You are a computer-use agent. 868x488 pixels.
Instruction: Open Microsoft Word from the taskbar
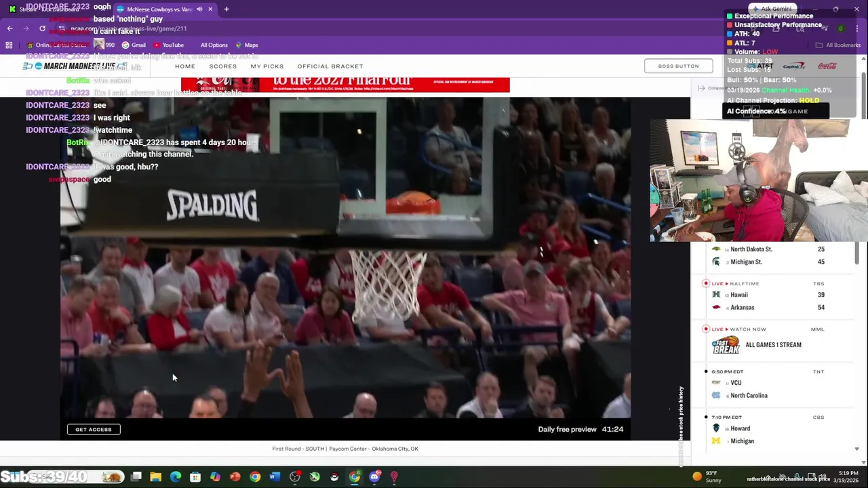(275, 477)
